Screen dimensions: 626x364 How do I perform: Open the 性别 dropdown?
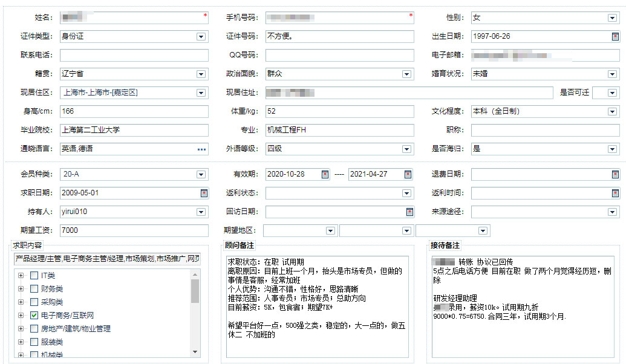pos(612,18)
